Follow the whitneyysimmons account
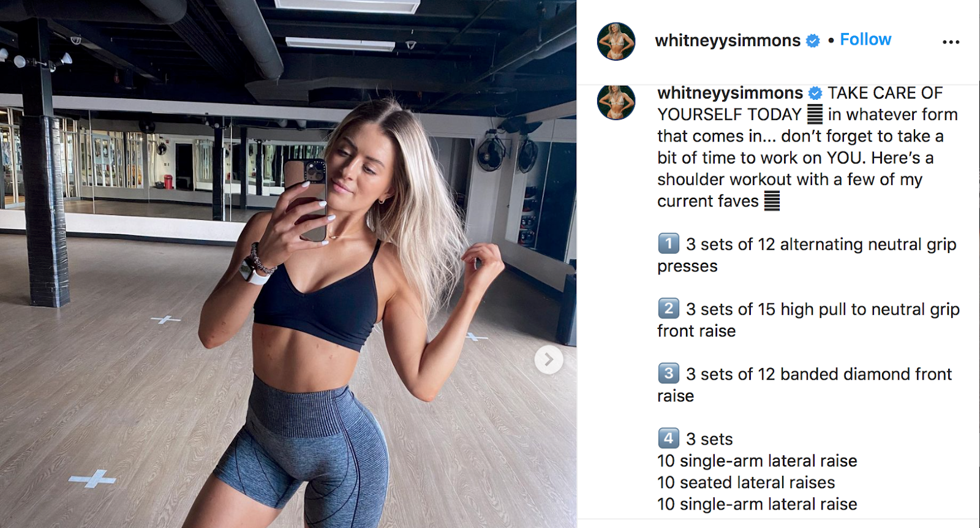The image size is (980, 528). tap(865, 40)
